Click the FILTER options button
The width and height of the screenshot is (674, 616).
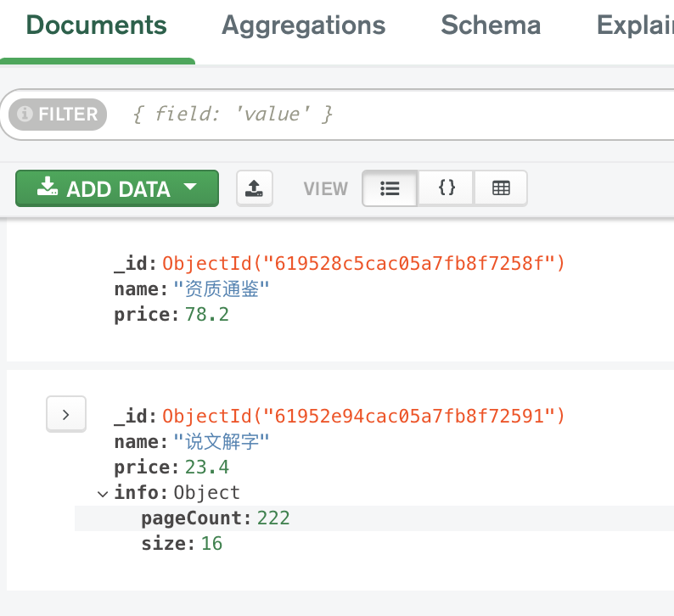point(58,114)
